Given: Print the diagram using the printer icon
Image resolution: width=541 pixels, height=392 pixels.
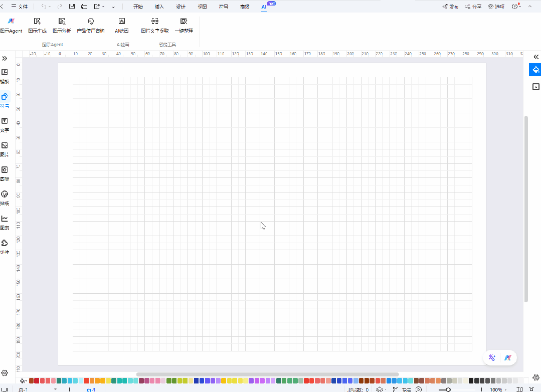Looking at the screenshot, I should (x=84, y=6).
